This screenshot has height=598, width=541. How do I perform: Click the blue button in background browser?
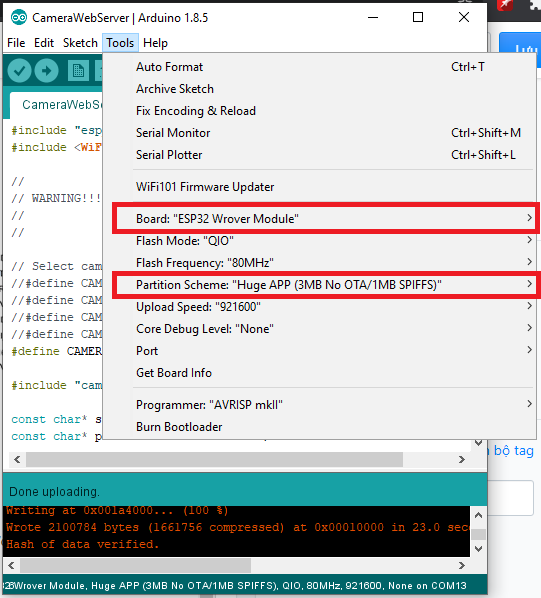pyautogui.click(x=520, y=43)
